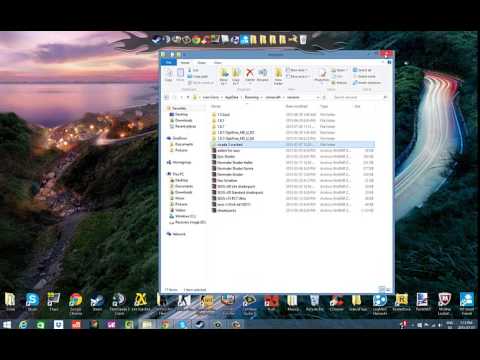
Task: Click the File Explorer taskbar button
Action: (147, 324)
